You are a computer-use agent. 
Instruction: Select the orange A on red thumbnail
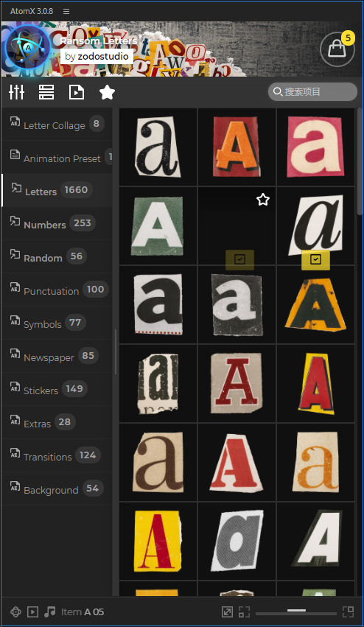pyautogui.click(x=237, y=147)
